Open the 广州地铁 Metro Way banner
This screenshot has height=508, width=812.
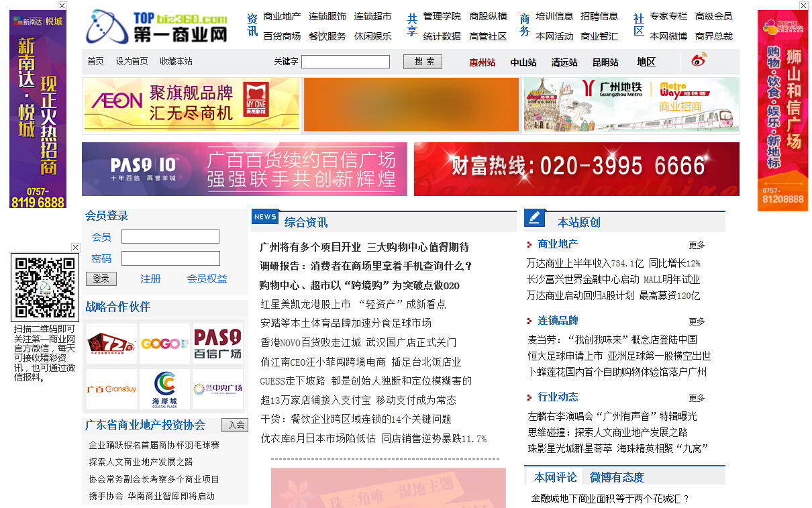[x=631, y=105]
